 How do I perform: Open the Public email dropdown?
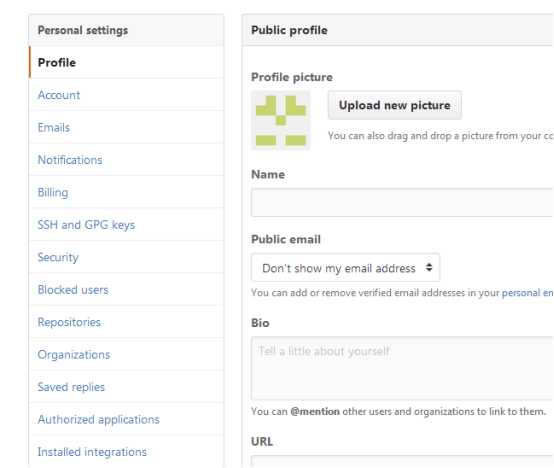tap(345, 268)
